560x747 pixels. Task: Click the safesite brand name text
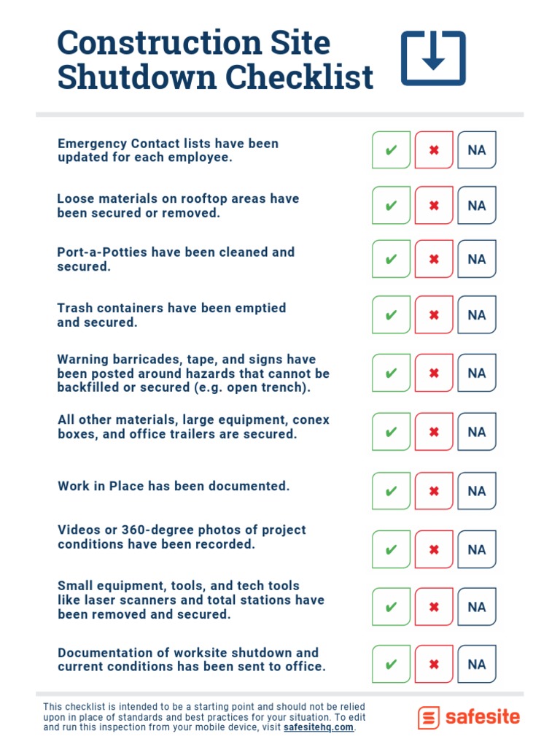point(482,717)
